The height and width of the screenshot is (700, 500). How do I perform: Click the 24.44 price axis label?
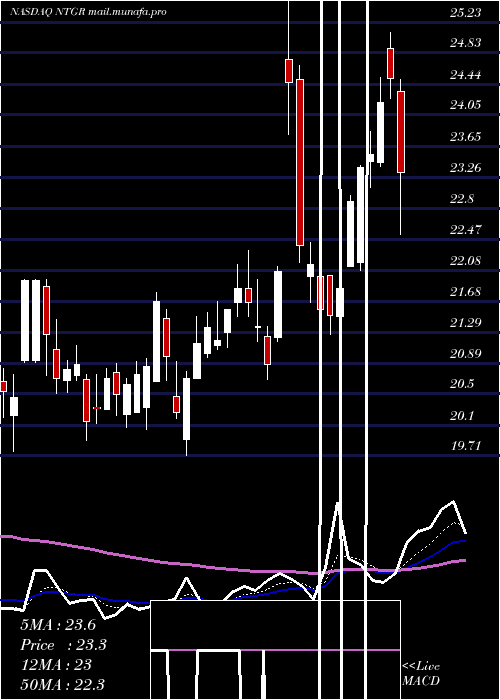[x=466, y=75]
